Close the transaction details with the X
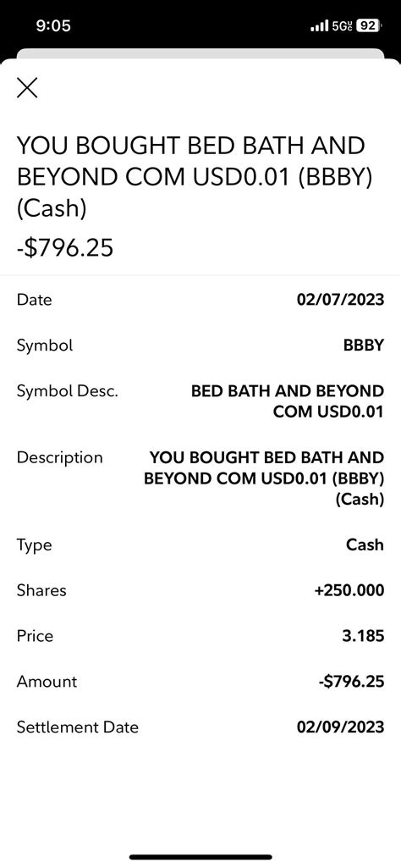 click(27, 87)
